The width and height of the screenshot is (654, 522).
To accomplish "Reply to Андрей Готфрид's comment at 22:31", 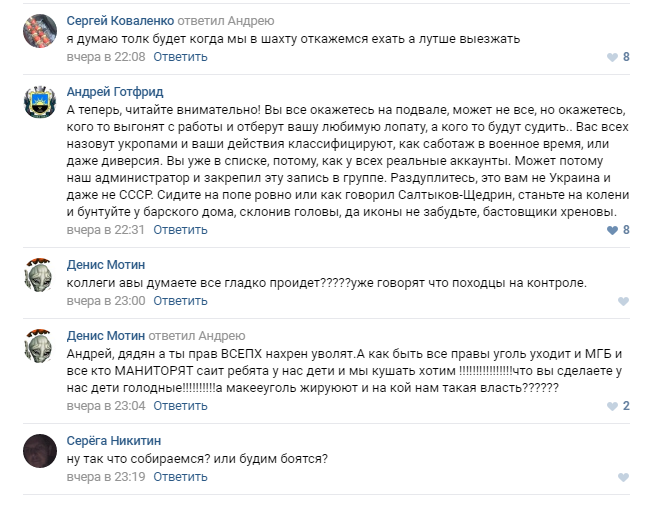I will 181,230.
